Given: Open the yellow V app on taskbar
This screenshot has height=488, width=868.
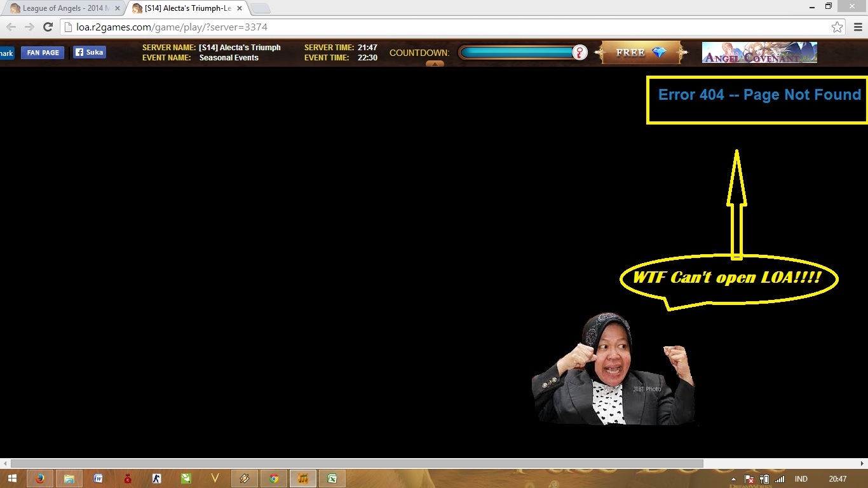Looking at the screenshot, I should [215, 478].
